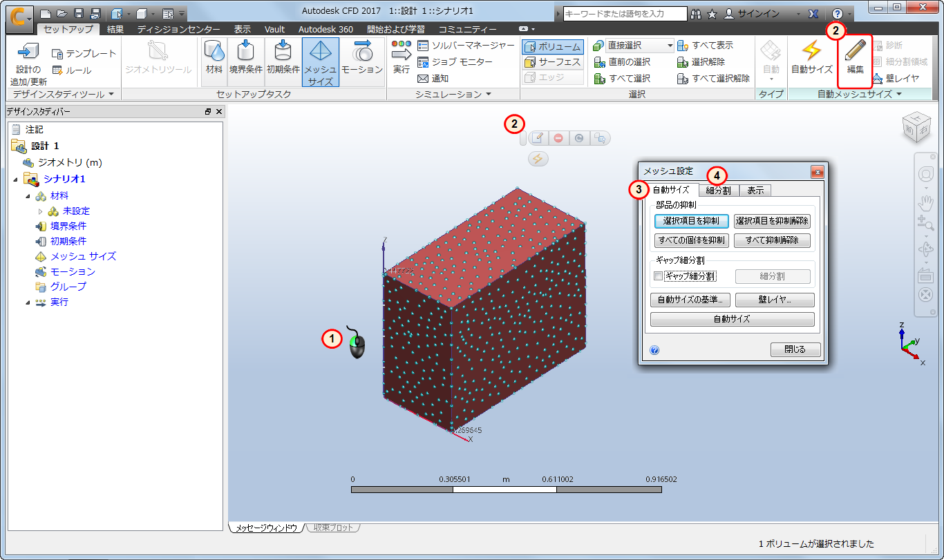Switch to the ディシジョンセンター ribbon tab
This screenshot has height=560, width=944.
pyautogui.click(x=178, y=30)
